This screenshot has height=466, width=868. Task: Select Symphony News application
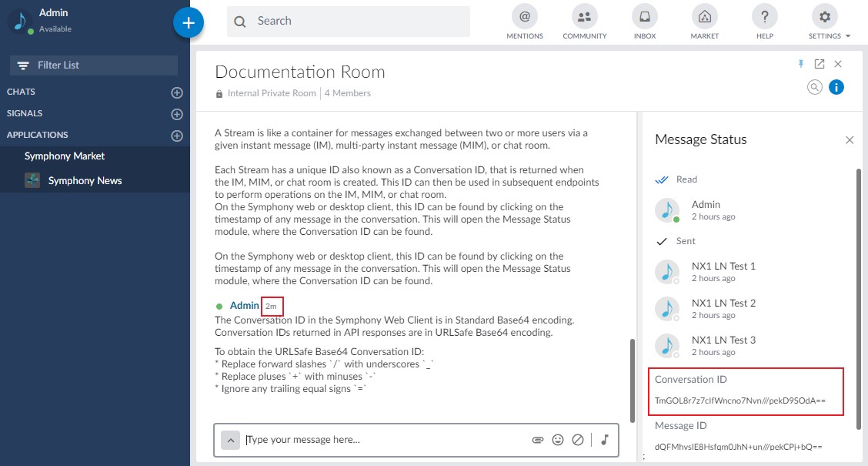(85, 181)
